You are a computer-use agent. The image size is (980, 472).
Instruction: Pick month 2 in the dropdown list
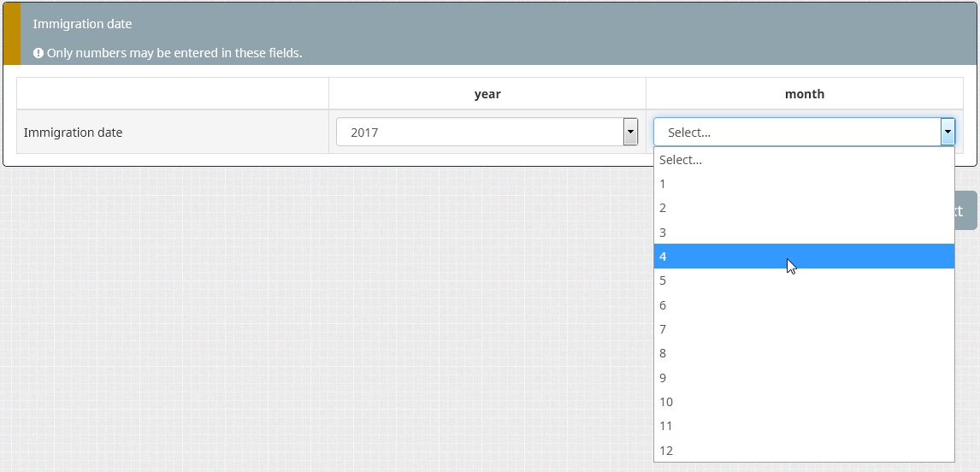[x=804, y=208]
